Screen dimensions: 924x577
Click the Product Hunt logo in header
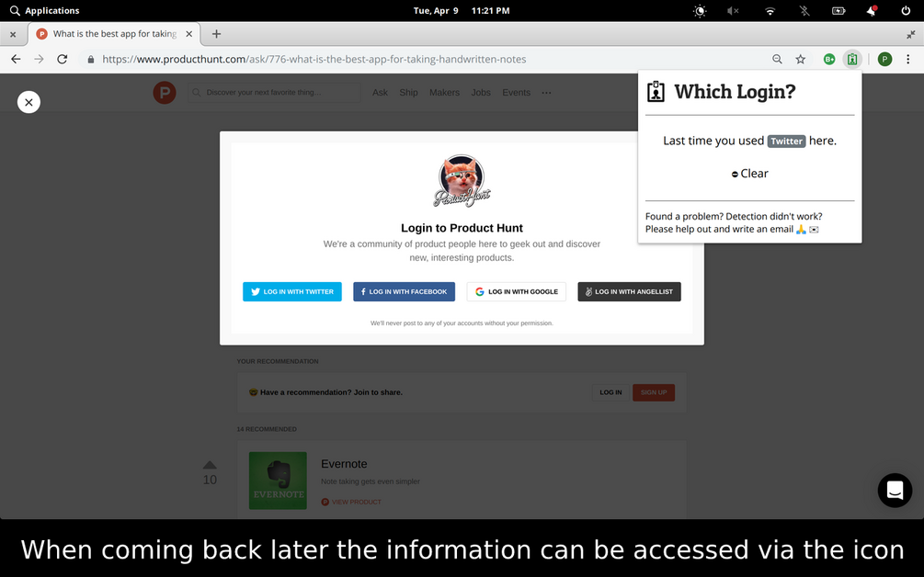click(x=165, y=93)
